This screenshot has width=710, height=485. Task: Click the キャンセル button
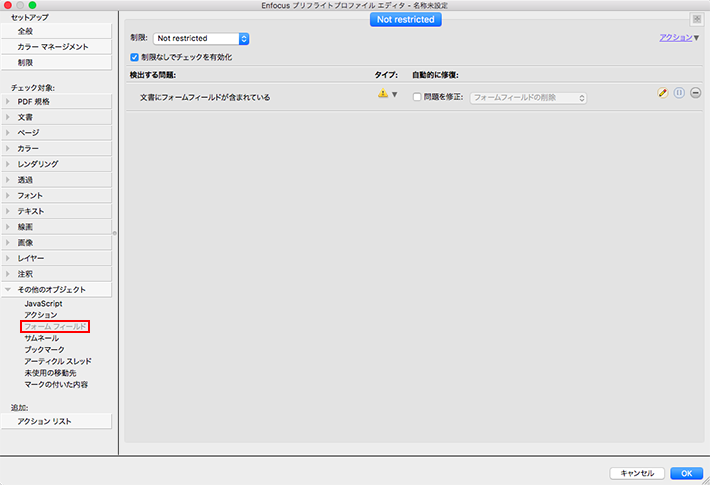click(636, 473)
